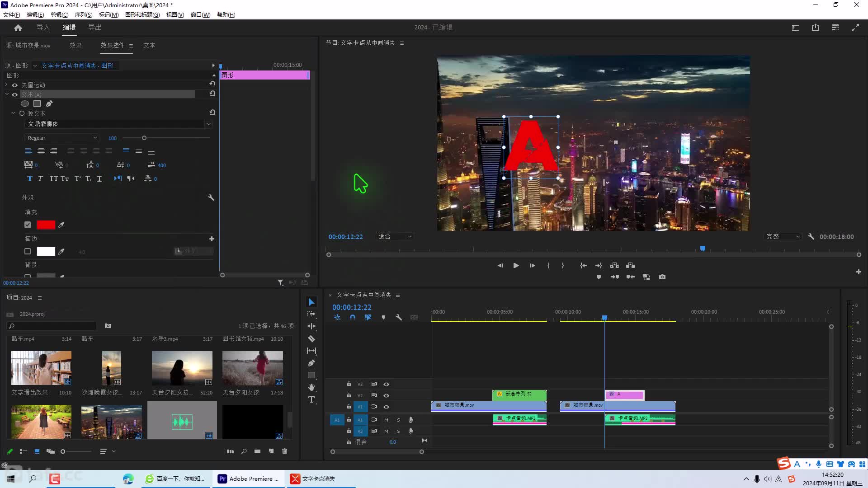Click the Lift button in Program monitor
The width and height of the screenshot is (868, 488).
(x=614, y=266)
